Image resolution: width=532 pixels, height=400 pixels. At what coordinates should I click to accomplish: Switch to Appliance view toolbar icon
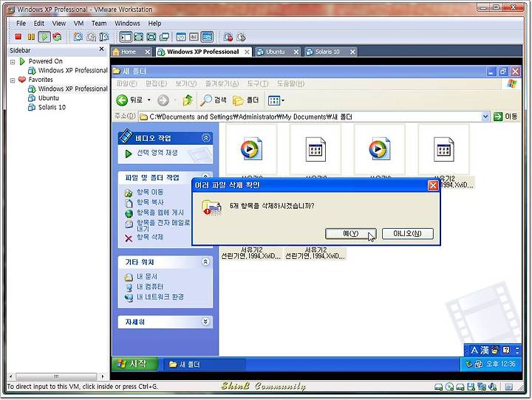[x=194, y=37]
